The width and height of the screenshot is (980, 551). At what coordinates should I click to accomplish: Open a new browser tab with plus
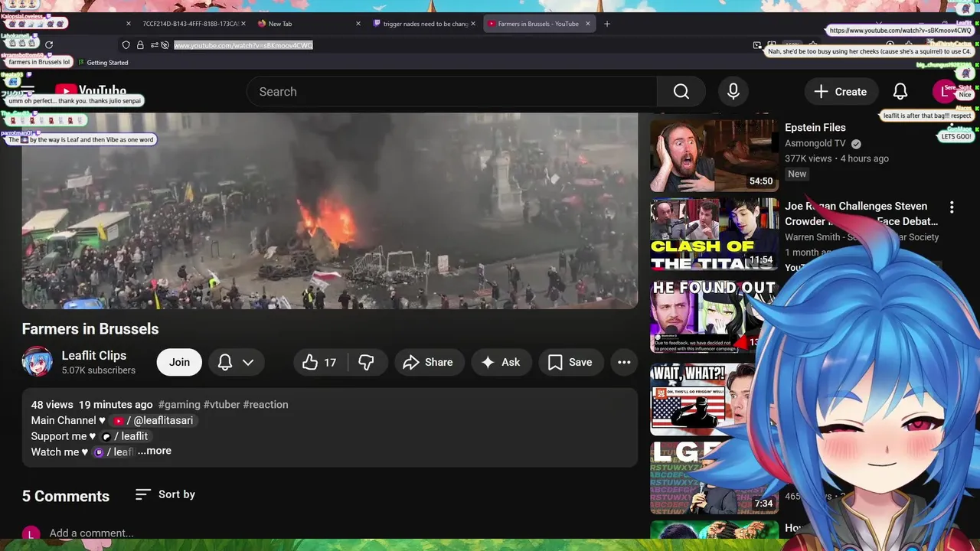click(x=607, y=24)
